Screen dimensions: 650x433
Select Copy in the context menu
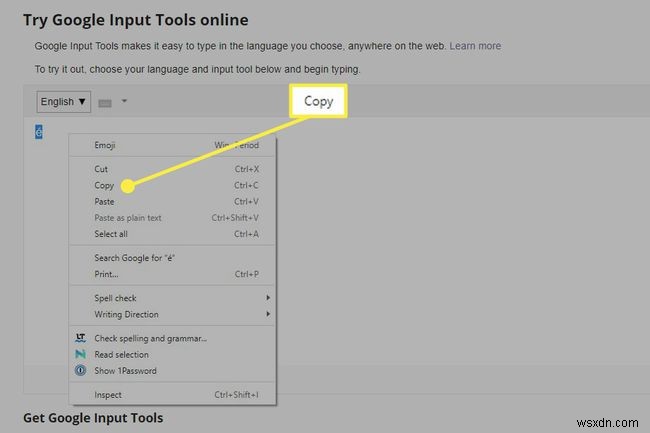tap(172, 185)
